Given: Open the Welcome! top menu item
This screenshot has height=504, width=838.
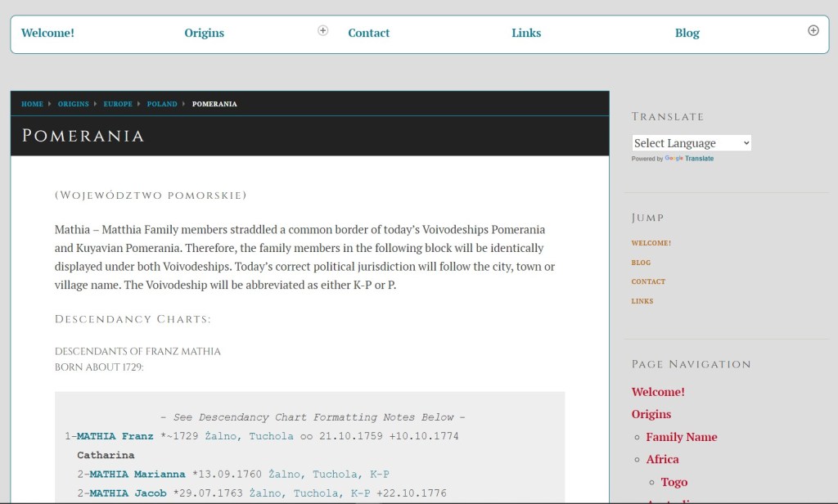Looking at the screenshot, I should click(x=47, y=33).
